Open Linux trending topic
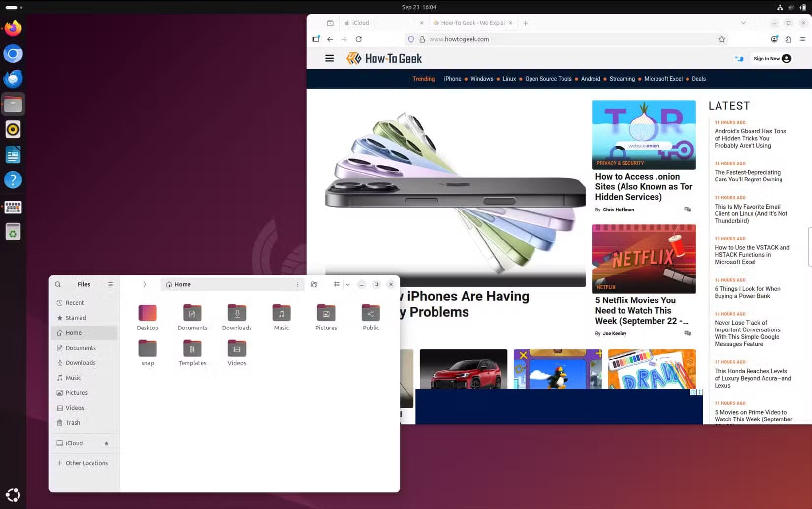 (509, 79)
